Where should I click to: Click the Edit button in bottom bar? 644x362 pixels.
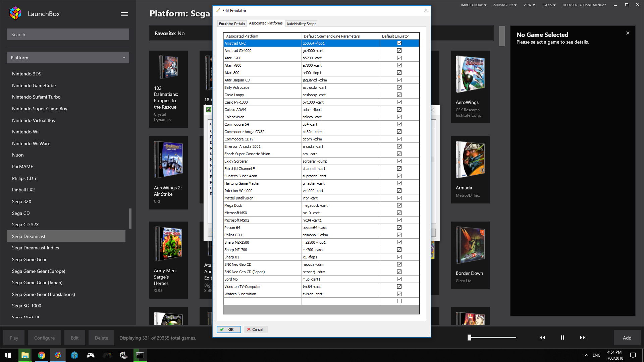coord(74,338)
